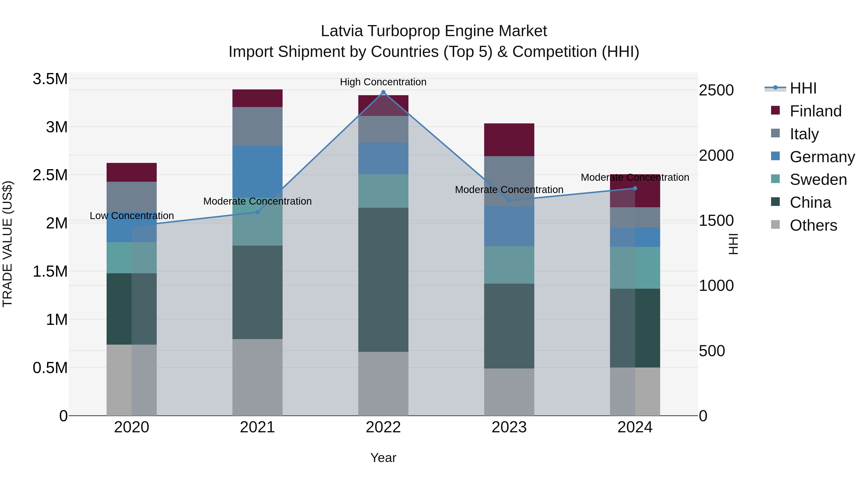868x488 pixels.
Task: Toggle Germany series in legend
Action: pos(813,157)
